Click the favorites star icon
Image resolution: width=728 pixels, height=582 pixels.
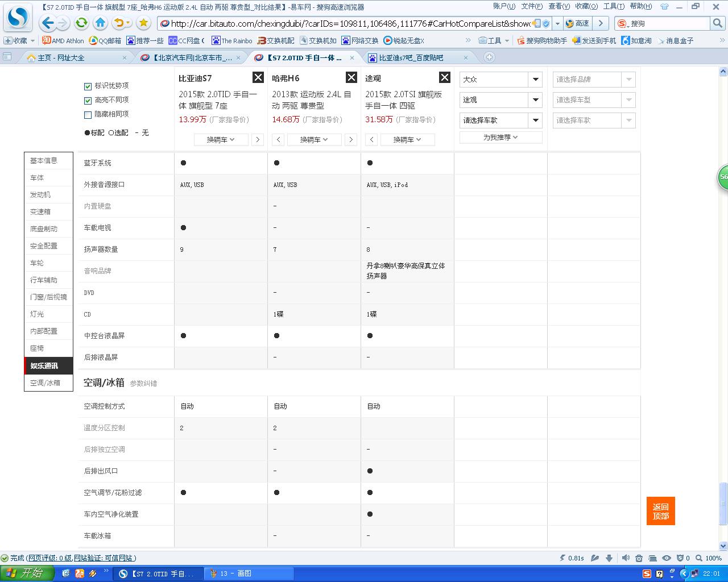(143, 23)
